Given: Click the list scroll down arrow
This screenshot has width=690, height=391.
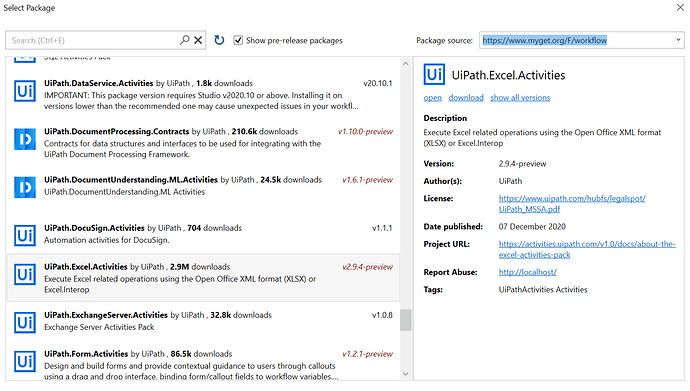Looking at the screenshot, I should [x=405, y=374].
